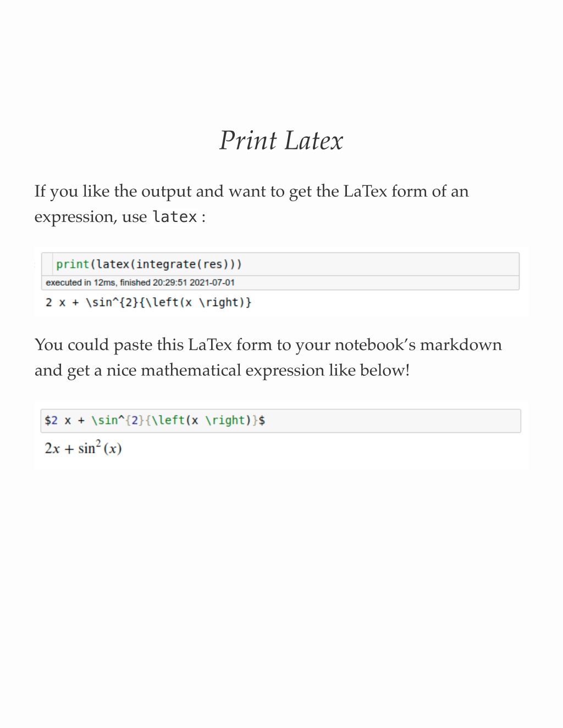Viewport: 563px width, 728px height.
Task: Click the markdown cell containing "$2 x + \sin"
Action: (280, 421)
